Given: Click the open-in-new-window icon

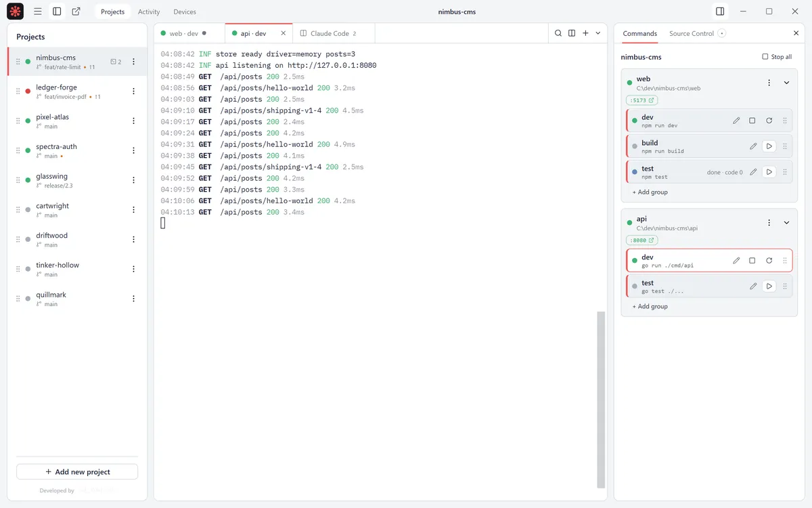Looking at the screenshot, I should tap(76, 12).
